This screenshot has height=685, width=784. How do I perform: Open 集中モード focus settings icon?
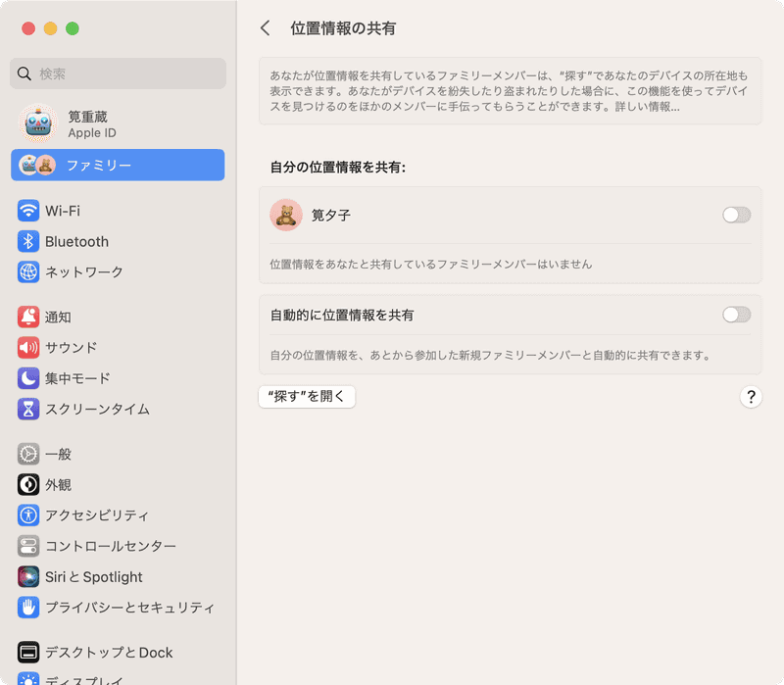(28, 378)
